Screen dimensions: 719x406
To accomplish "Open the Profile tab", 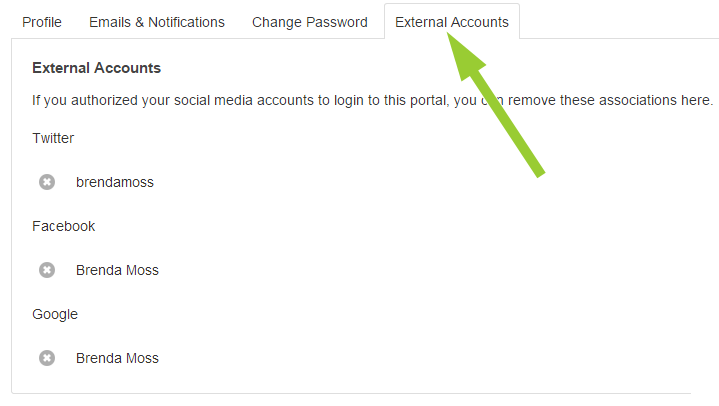I will pos(42,22).
